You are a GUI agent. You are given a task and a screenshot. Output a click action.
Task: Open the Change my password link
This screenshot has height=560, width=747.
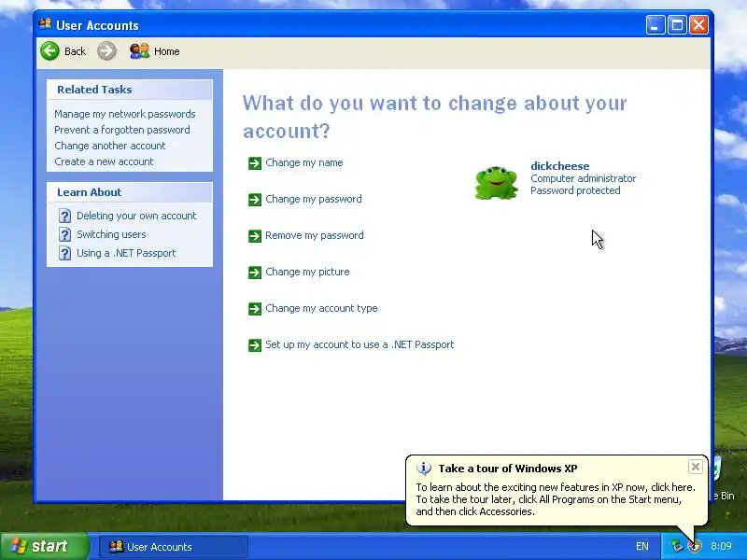click(x=314, y=199)
